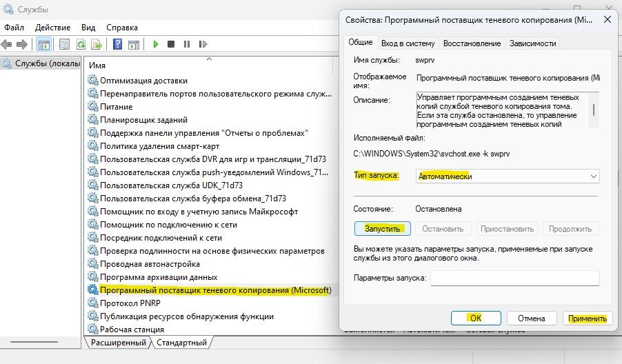Switch to the Общие tab

360,42
